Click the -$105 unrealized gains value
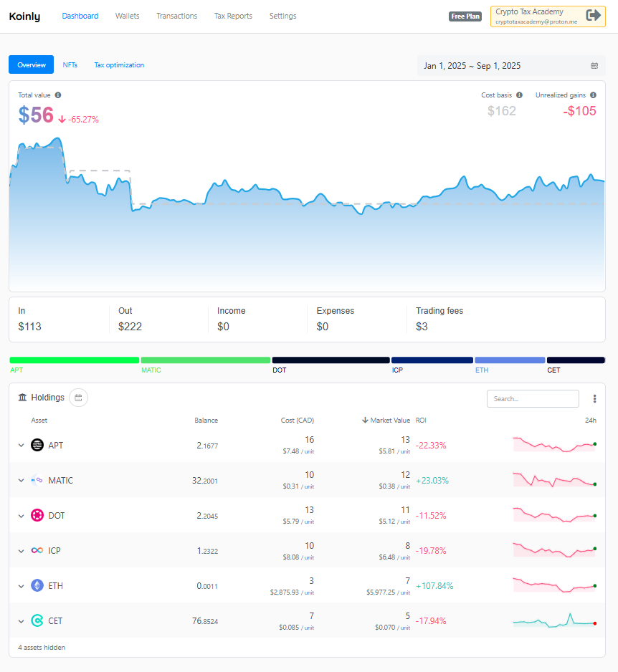This screenshot has height=672, width=618. click(x=579, y=111)
